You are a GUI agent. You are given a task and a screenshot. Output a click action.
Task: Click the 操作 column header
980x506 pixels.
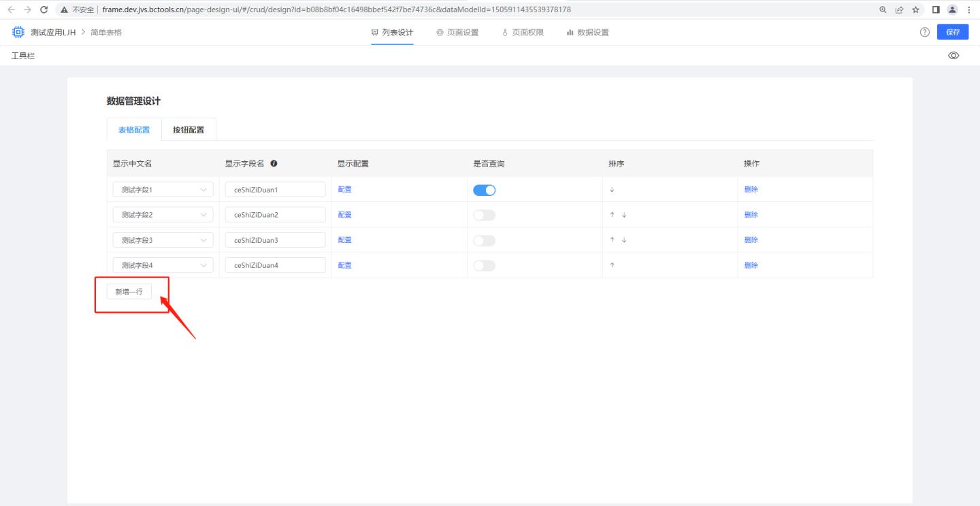[751, 164]
